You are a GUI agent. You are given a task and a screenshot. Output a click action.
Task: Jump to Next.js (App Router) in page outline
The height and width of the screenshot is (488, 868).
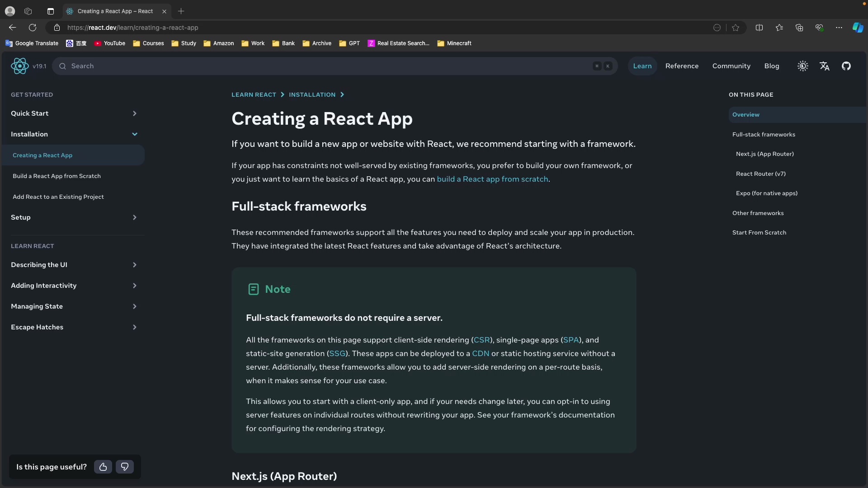click(764, 154)
